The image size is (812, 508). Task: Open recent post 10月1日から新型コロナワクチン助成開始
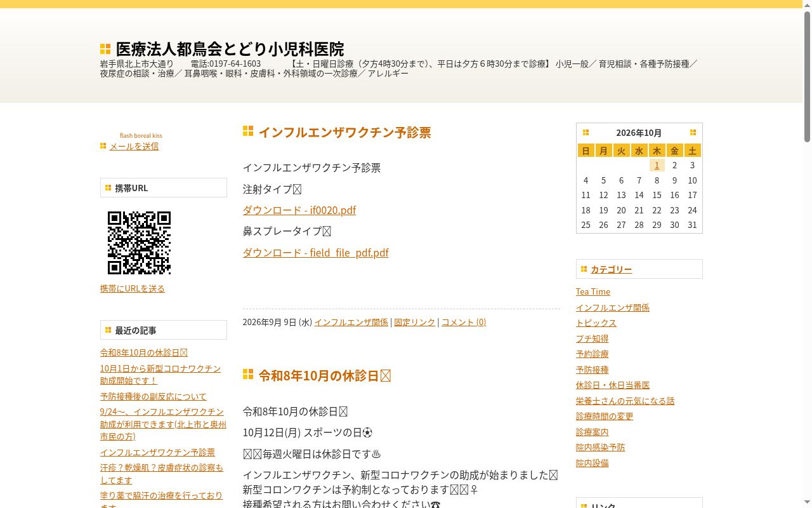click(x=160, y=374)
